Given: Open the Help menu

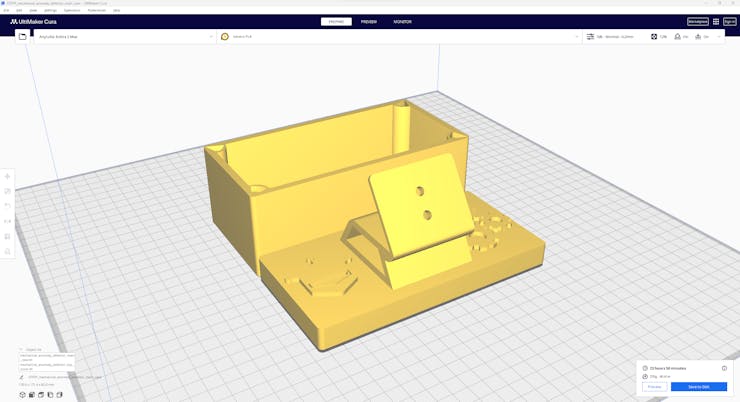Looking at the screenshot, I should click(116, 10).
